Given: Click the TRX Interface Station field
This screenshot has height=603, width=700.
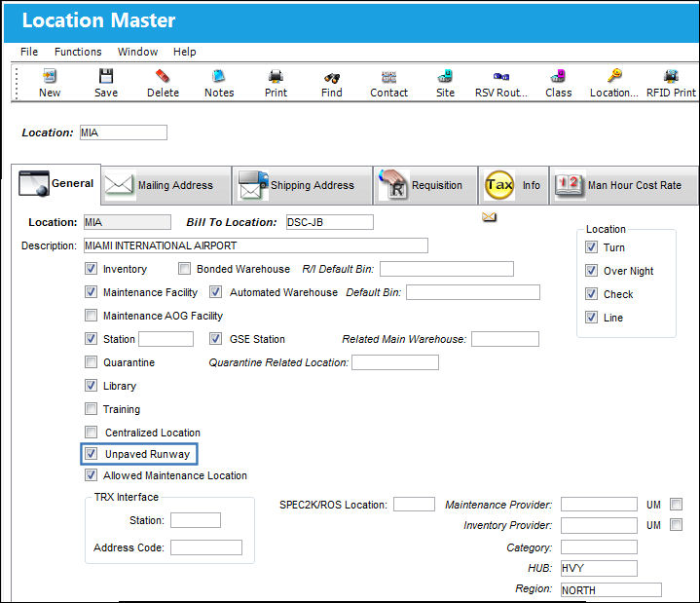Looking at the screenshot, I should coord(196,520).
